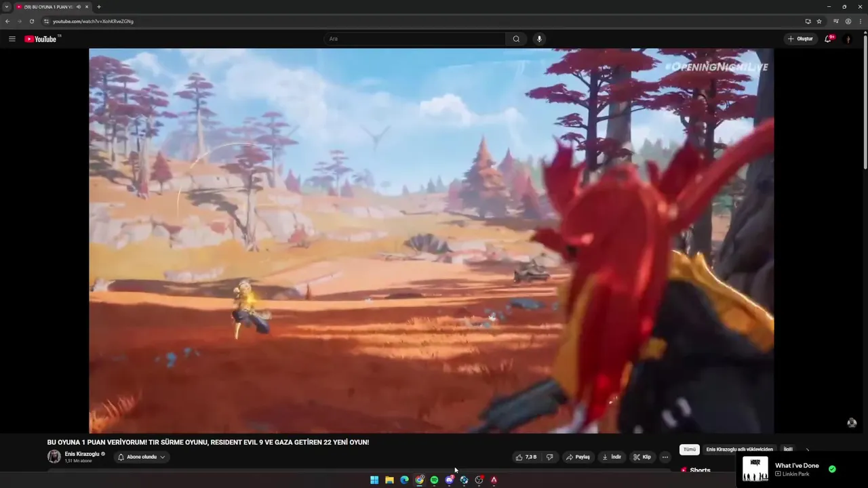
Task: Click the green check on media popup
Action: pyautogui.click(x=832, y=469)
